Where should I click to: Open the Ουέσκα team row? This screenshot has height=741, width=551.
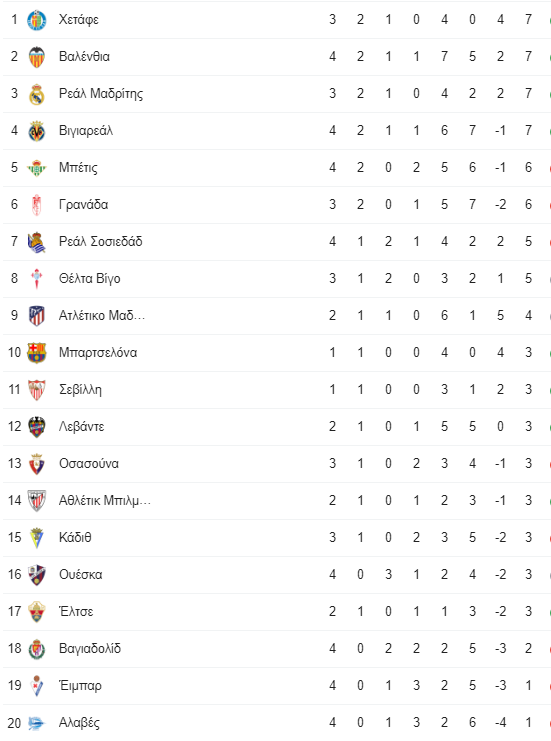[x=276, y=575]
